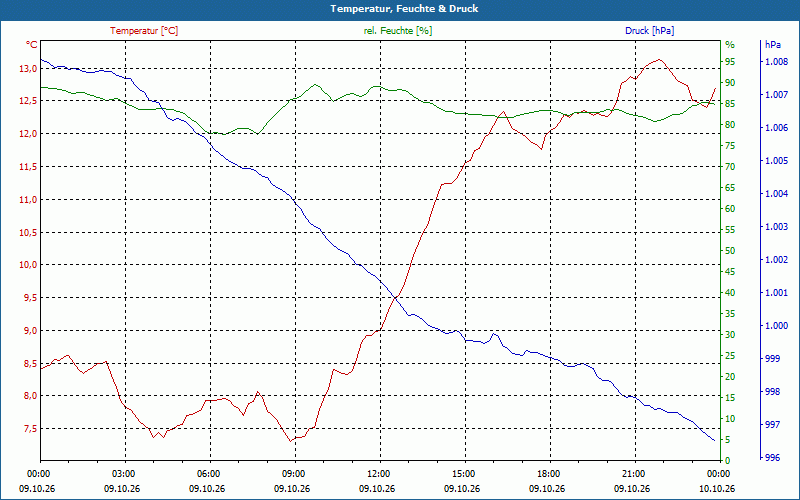Viewport: 800px width, 500px height.
Task: Click the '03:00' time axis label
Action: [x=122, y=473]
